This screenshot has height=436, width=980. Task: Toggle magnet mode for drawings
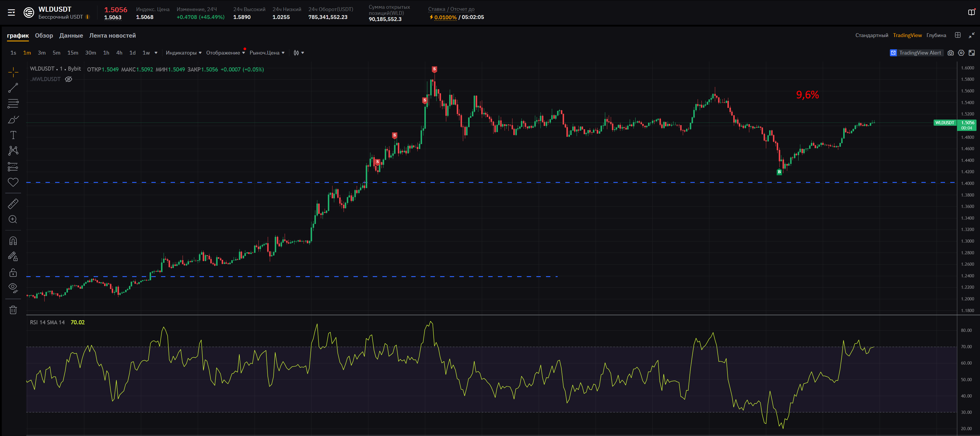[x=13, y=241]
